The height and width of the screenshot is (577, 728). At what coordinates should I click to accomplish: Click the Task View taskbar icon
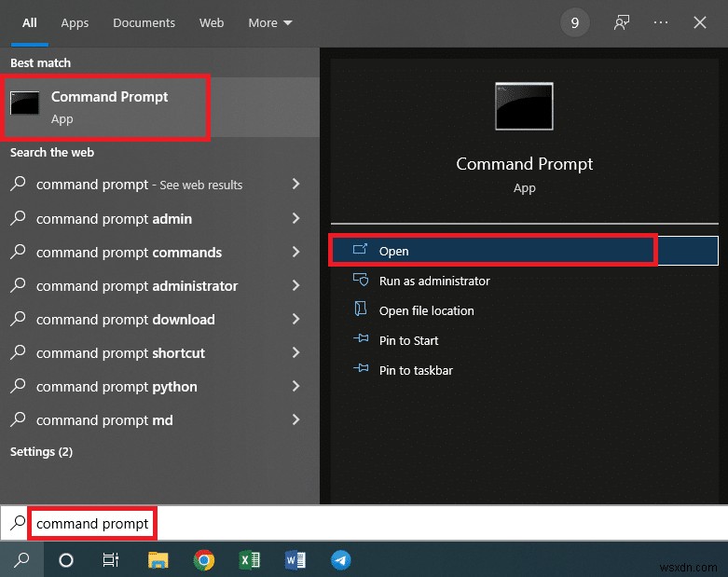(x=111, y=560)
